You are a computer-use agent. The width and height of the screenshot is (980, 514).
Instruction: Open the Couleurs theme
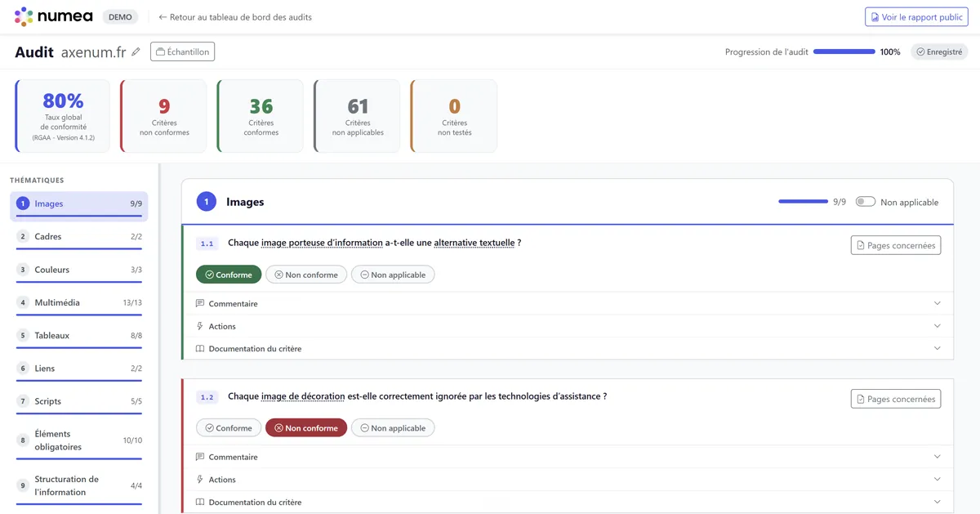click(79, 270)
